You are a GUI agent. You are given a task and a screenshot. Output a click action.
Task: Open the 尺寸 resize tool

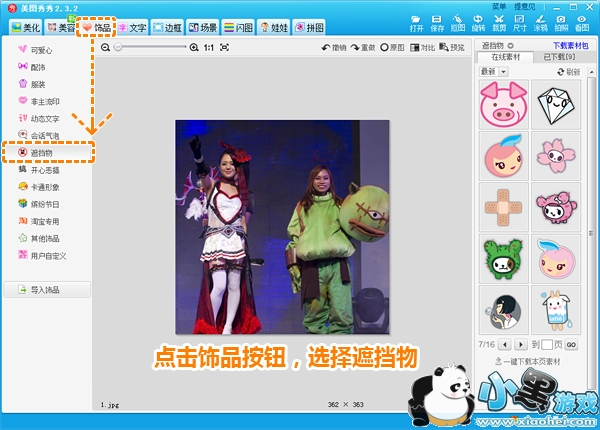pos(519,24)
